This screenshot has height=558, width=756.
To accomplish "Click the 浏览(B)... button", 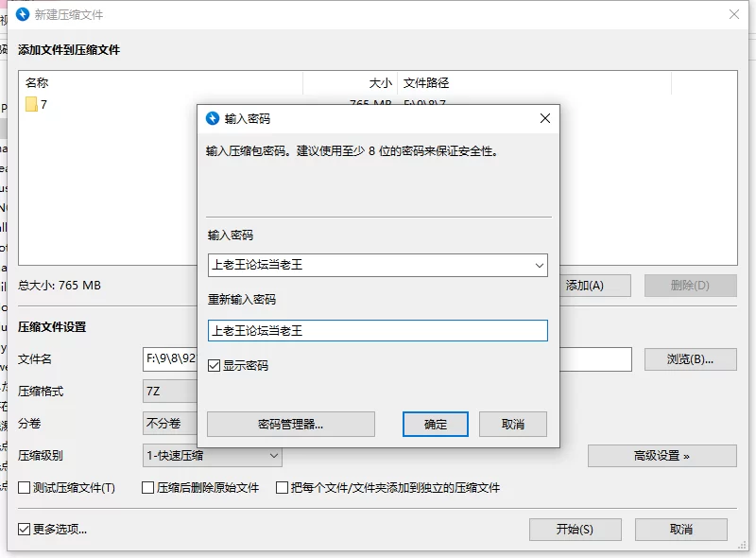I will click(691, 359).
